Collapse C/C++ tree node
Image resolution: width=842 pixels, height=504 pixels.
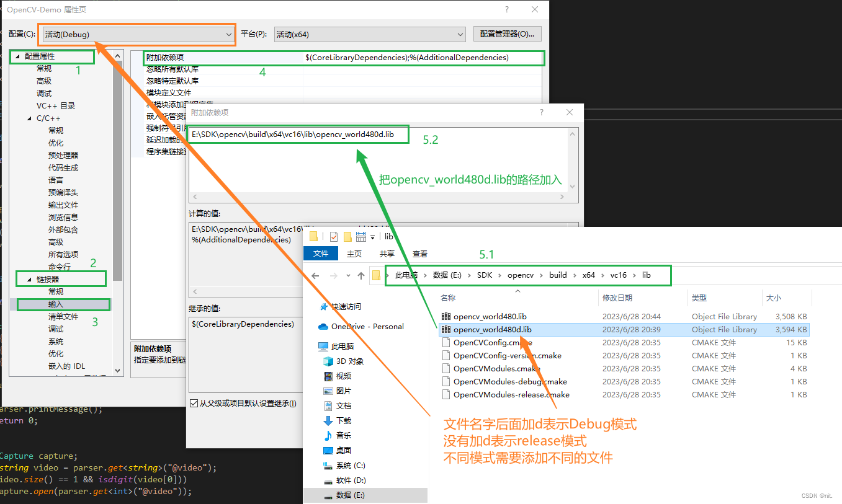coord(29,118)
